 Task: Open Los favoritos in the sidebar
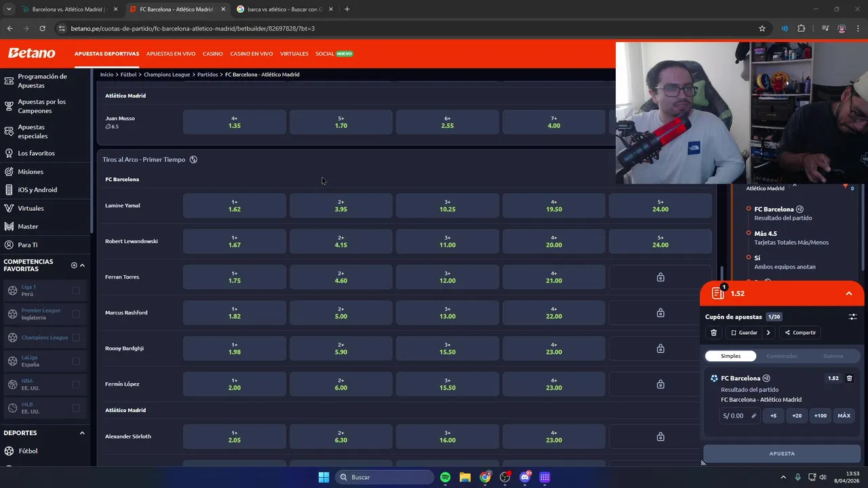pos(36,153)
